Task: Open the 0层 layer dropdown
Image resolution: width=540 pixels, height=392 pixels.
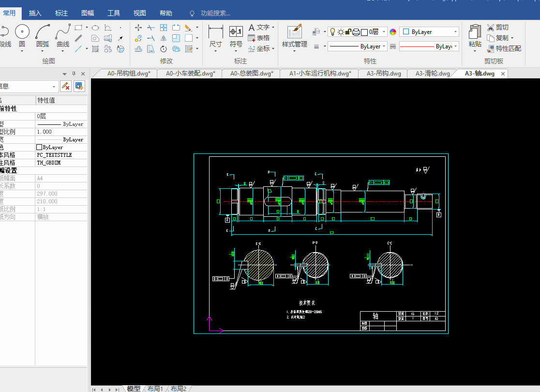Action: click(384, 32)
